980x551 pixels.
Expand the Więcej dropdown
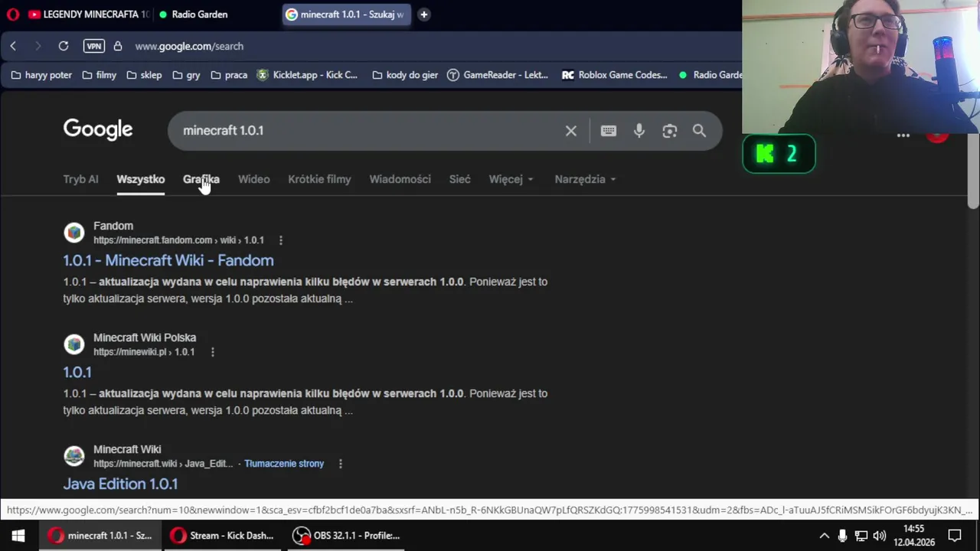tap(511, 179)
